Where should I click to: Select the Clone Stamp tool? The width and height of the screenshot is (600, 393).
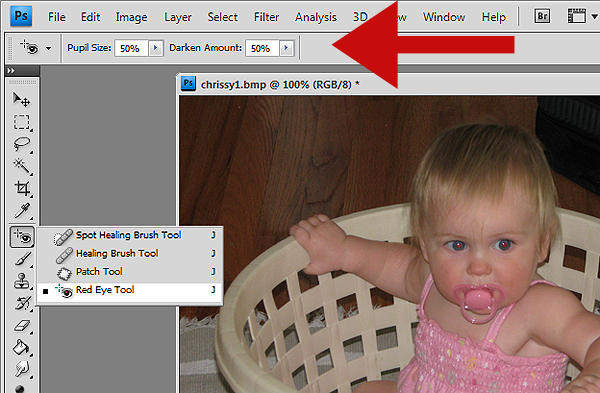click(22, 281)
